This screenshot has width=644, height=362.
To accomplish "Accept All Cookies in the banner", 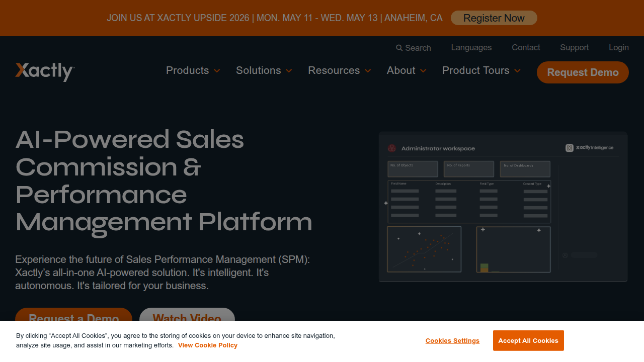I will pyautogui.click(x=528, y=340).
